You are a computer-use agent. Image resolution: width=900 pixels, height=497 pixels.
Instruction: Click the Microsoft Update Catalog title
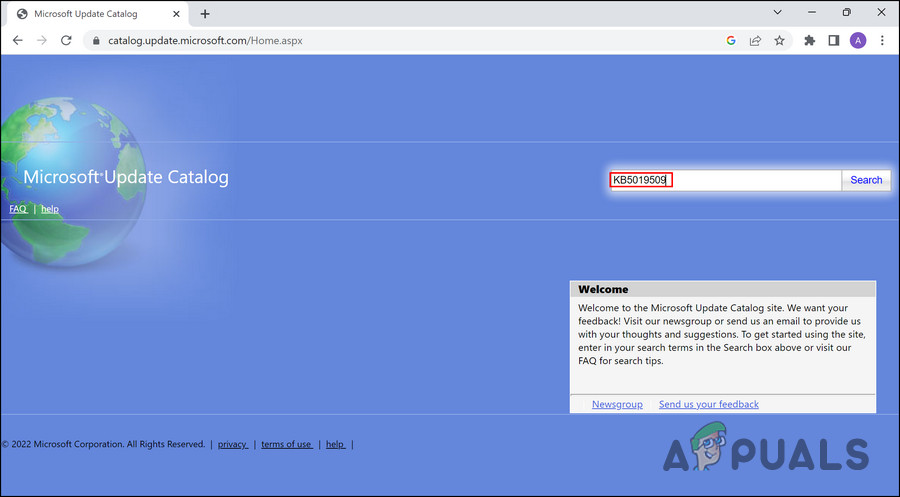point(126,177)
